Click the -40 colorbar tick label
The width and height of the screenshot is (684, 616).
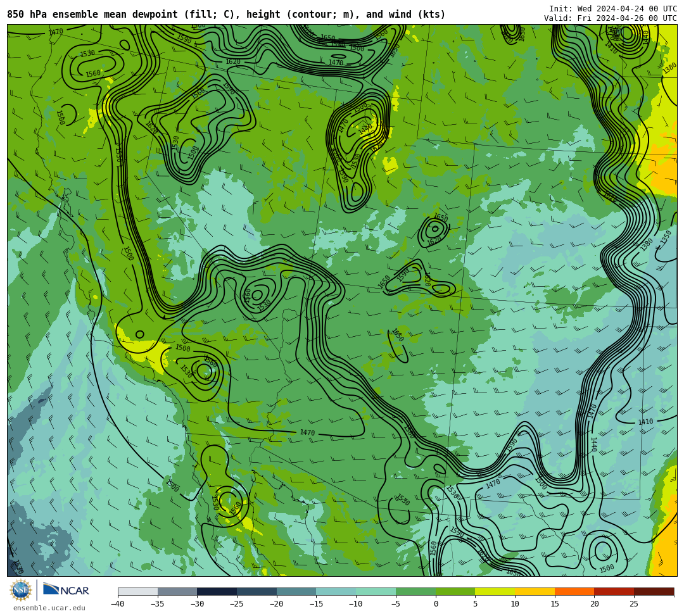click(117, 604)
